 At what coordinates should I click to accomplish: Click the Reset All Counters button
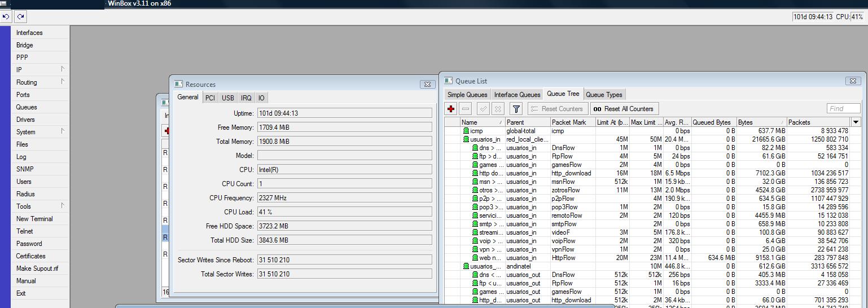point(624,109)
